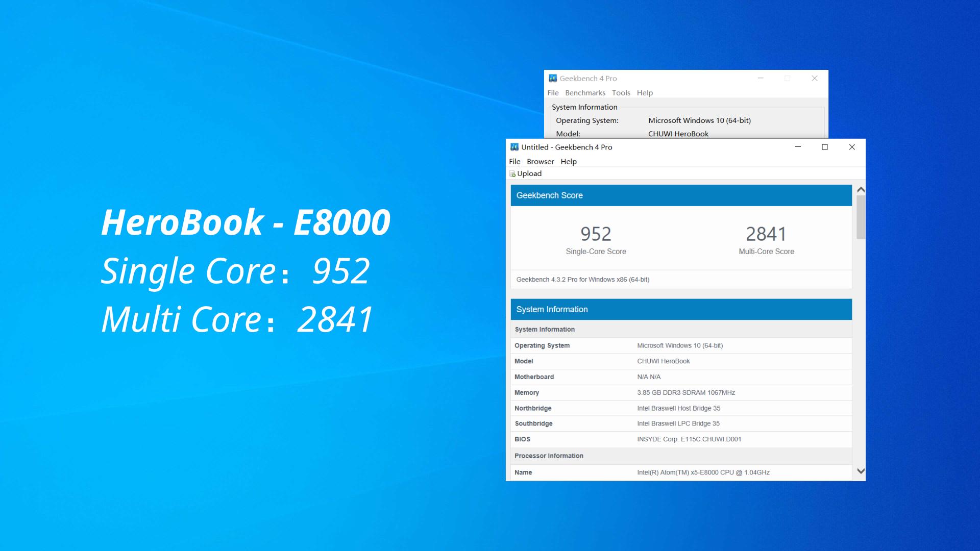This screenshot has width=980, height=551.
Task: Minimize the Untitled Geekbench results window
Action: coord(798,147)
